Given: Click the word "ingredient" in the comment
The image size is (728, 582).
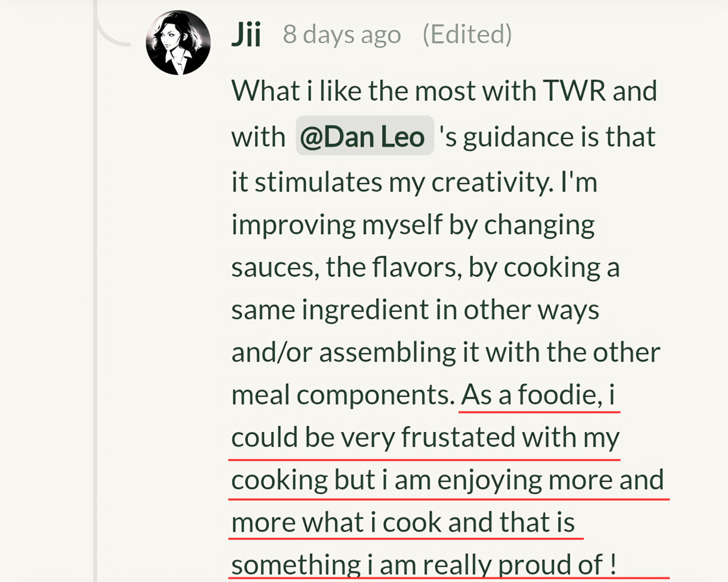Looking at the screenshot, I should coord(365,310).
